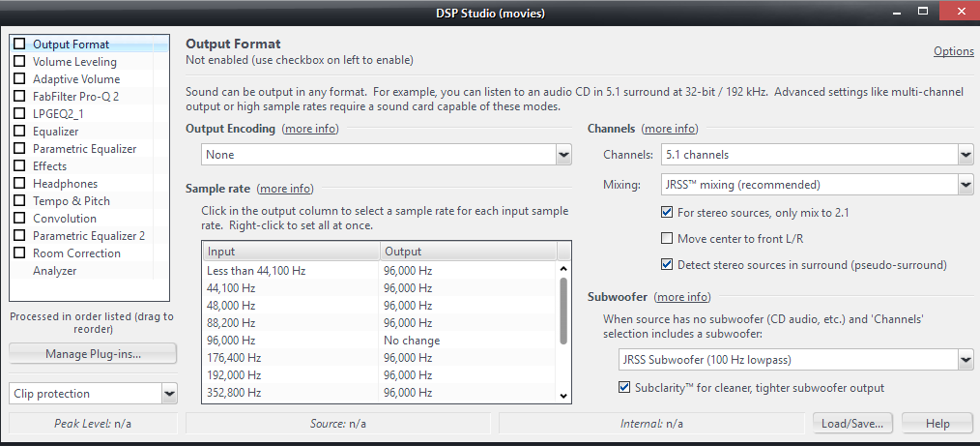980x446 pixels.
Task: Enable the Room Correction plug-in checkbox
Action: click(20, 253)
